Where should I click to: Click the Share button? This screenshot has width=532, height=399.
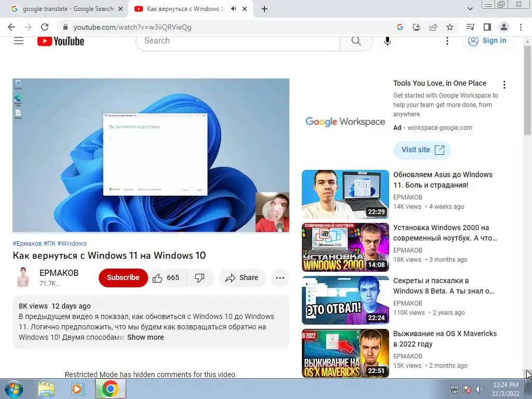point(242,278)
